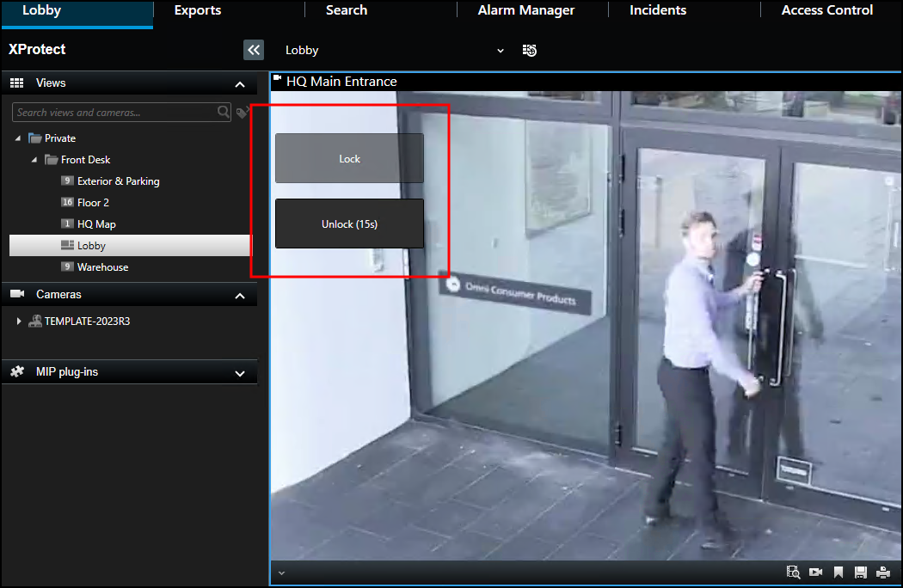
Task: Switch to the Alarm Manager tab
Action: coord(525,10)
